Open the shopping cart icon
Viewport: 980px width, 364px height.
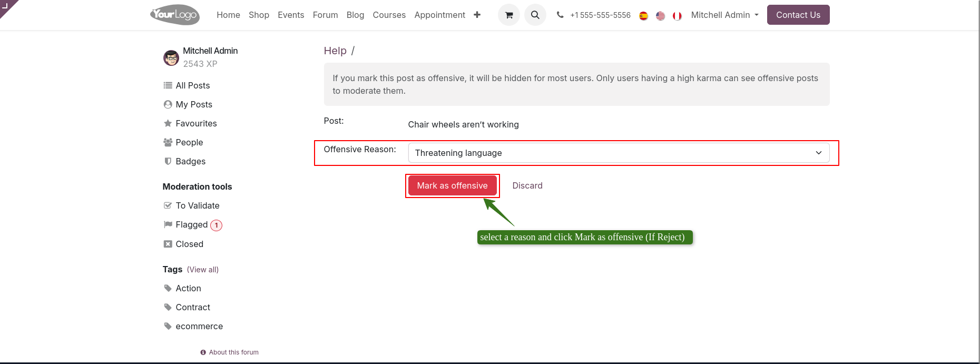(x=508, y=15)
